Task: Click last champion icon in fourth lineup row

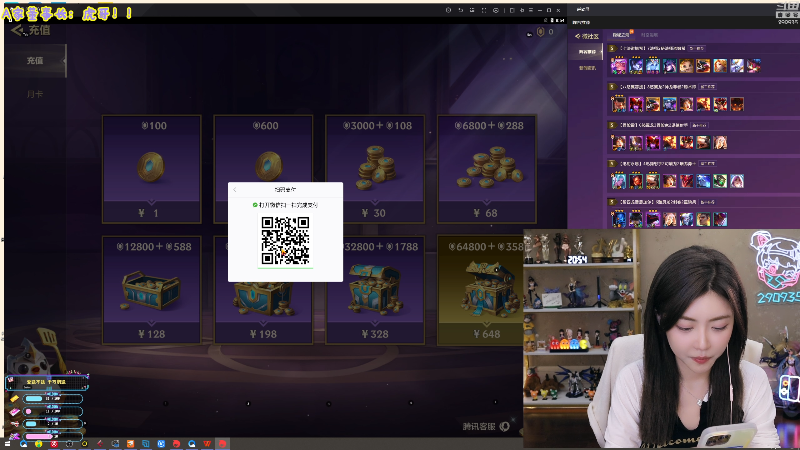Action: [x=737, y=181]
